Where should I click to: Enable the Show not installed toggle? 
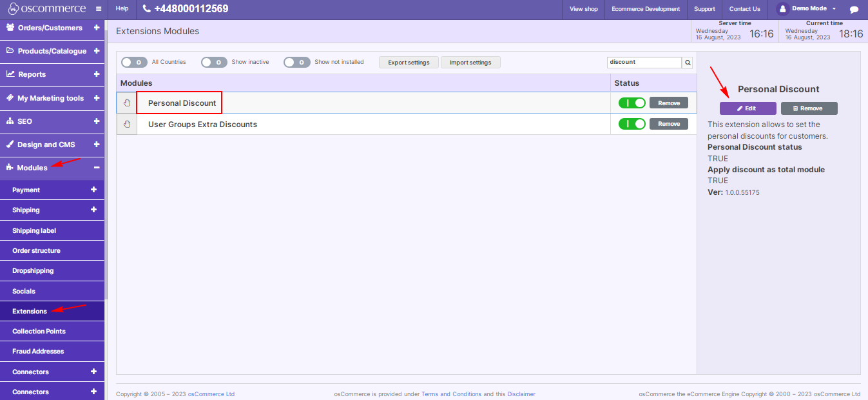coord(297,62)
